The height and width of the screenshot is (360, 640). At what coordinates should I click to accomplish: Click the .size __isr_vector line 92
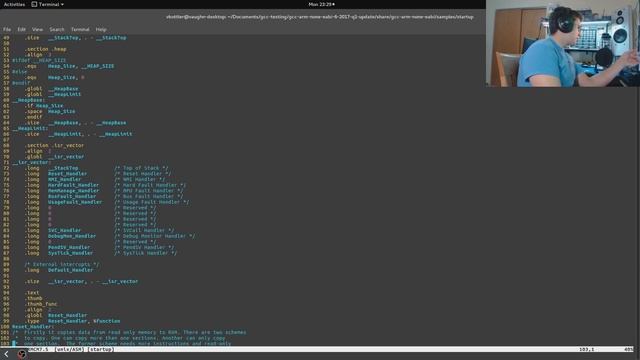click(81, 282)
